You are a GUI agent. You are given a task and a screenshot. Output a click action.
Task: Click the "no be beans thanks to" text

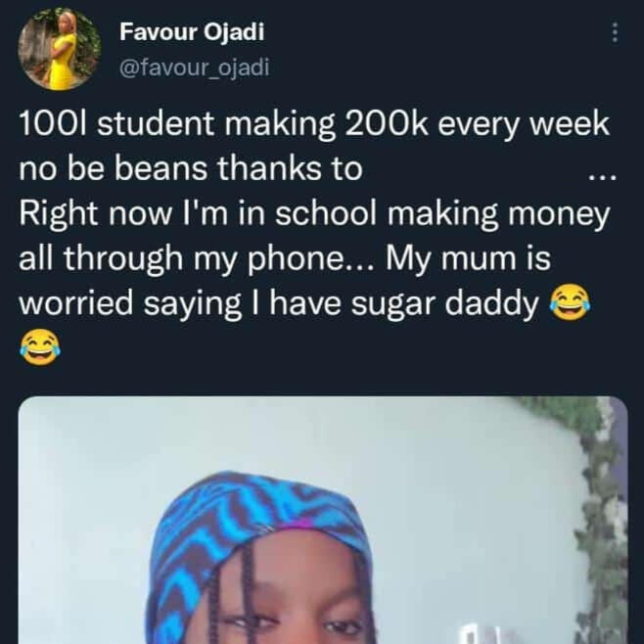(191, 169)
